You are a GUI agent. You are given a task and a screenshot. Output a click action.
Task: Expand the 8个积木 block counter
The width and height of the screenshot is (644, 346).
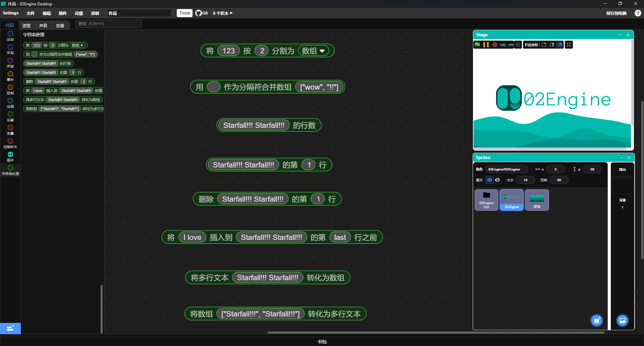pos(223,13)
